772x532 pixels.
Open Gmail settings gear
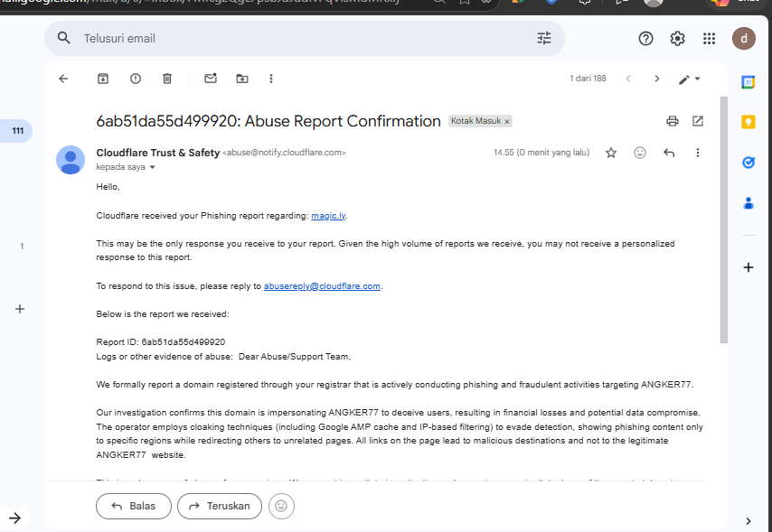coord(677,38)
